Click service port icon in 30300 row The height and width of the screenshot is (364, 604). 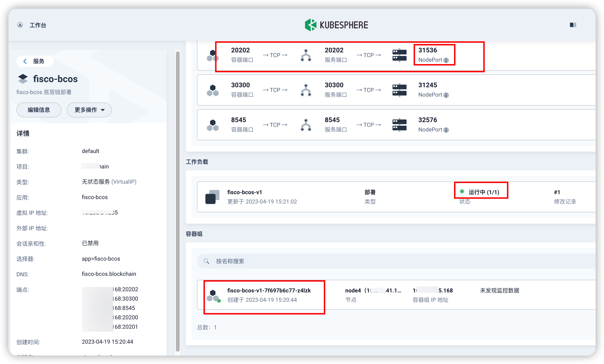pos(306,90)
